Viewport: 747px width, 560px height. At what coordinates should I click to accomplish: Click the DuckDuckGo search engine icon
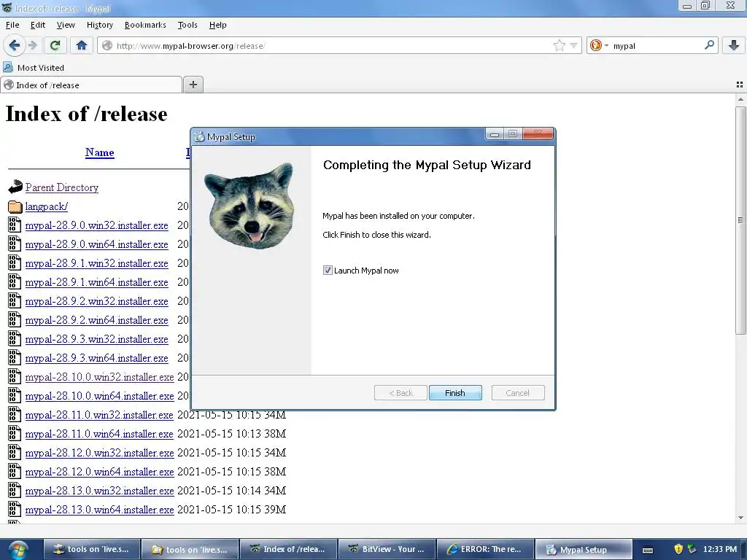595,46
